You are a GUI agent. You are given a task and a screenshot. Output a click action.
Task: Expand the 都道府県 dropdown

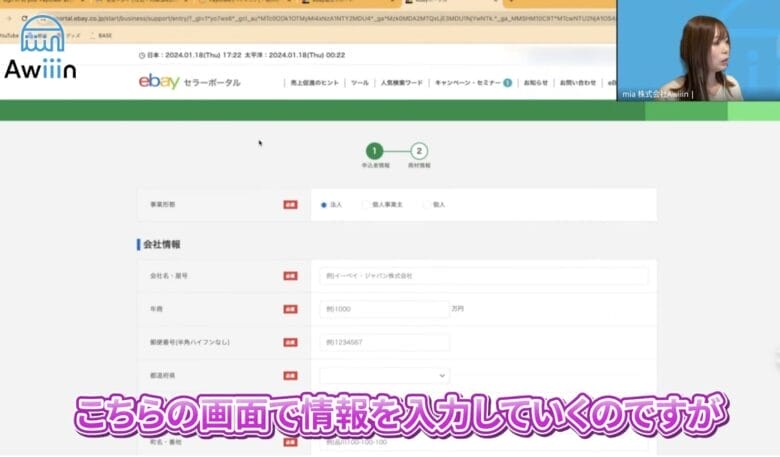pos(385,375)
